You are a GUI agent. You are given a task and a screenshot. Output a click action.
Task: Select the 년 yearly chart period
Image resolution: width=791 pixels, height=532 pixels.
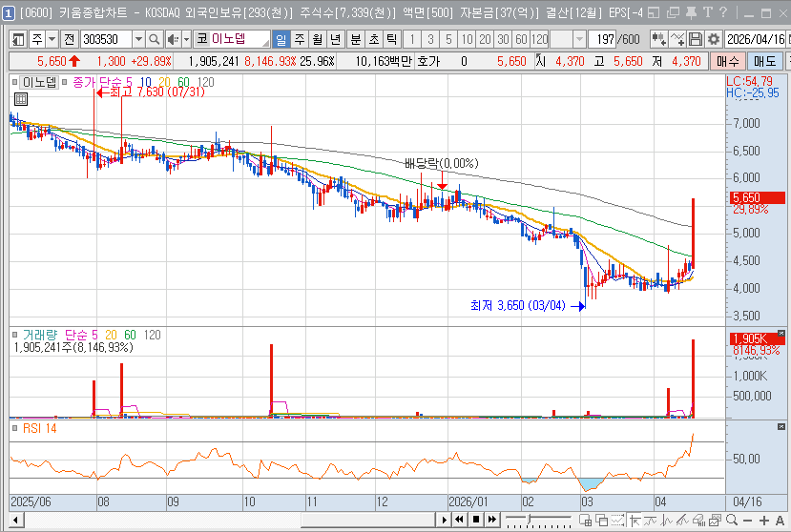336,39
